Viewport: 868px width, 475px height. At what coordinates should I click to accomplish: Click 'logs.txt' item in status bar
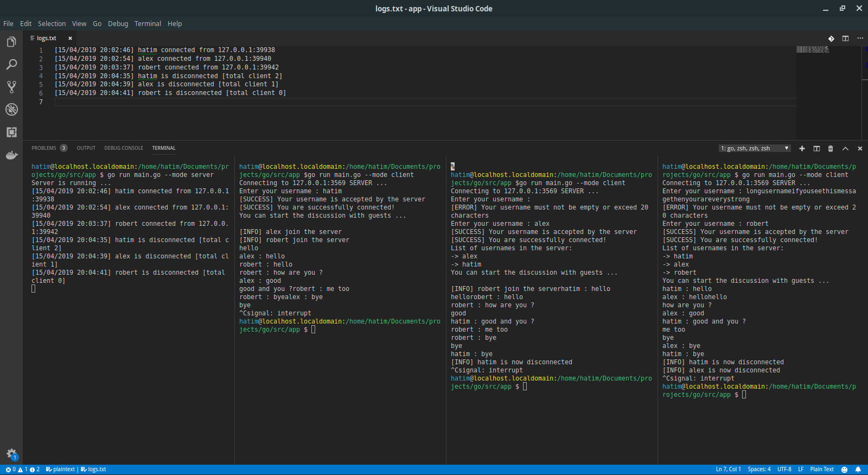pos(93,470)
